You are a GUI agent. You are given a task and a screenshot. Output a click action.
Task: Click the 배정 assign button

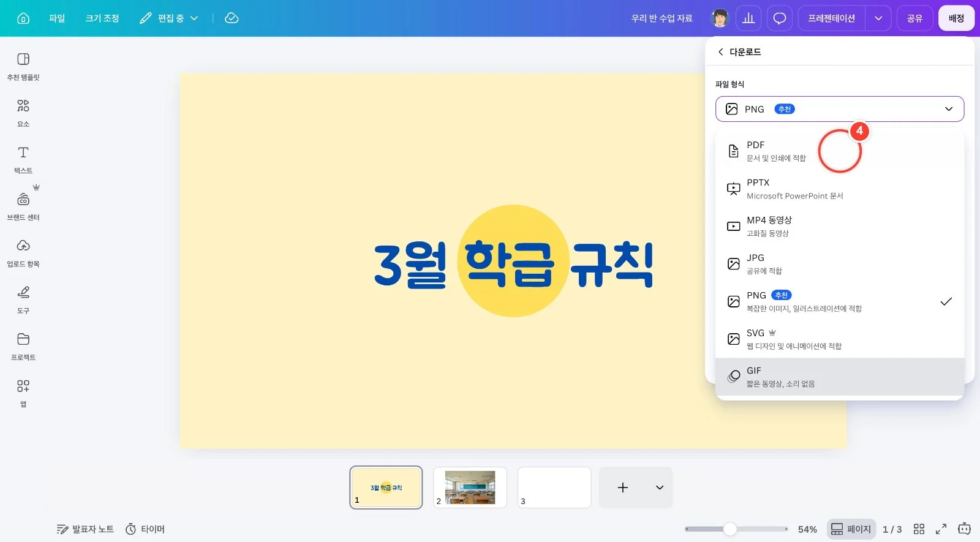tap(956, 18)
